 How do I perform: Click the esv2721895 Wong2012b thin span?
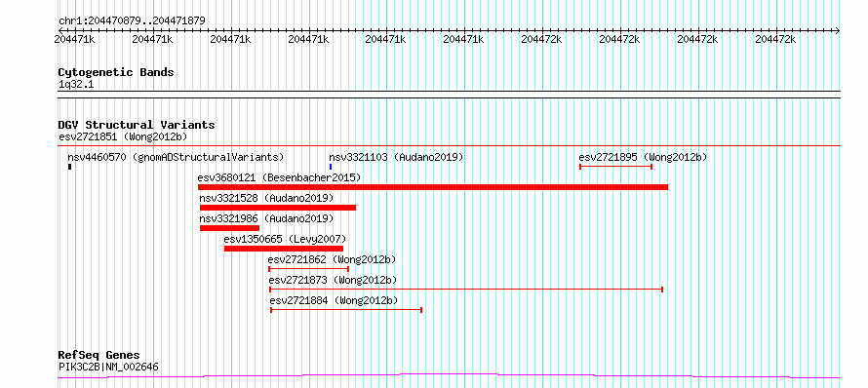pyautogui.click(x=615, y=167)
